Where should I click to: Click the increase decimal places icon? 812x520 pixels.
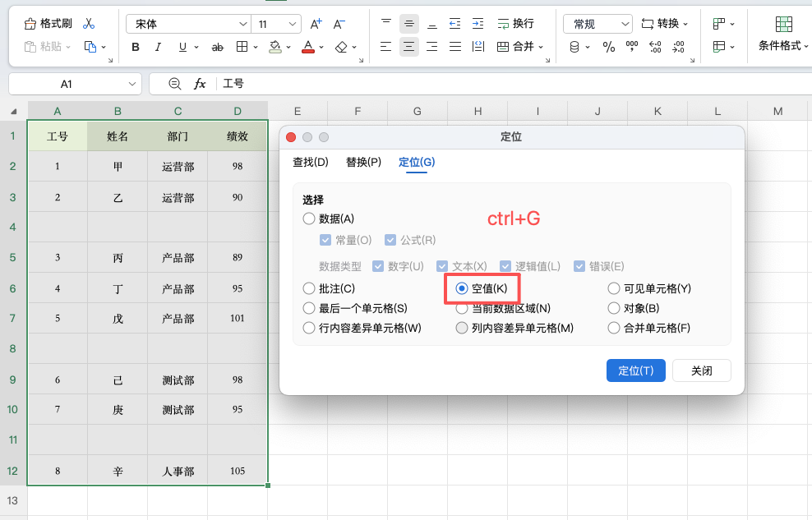coord(655,47)
